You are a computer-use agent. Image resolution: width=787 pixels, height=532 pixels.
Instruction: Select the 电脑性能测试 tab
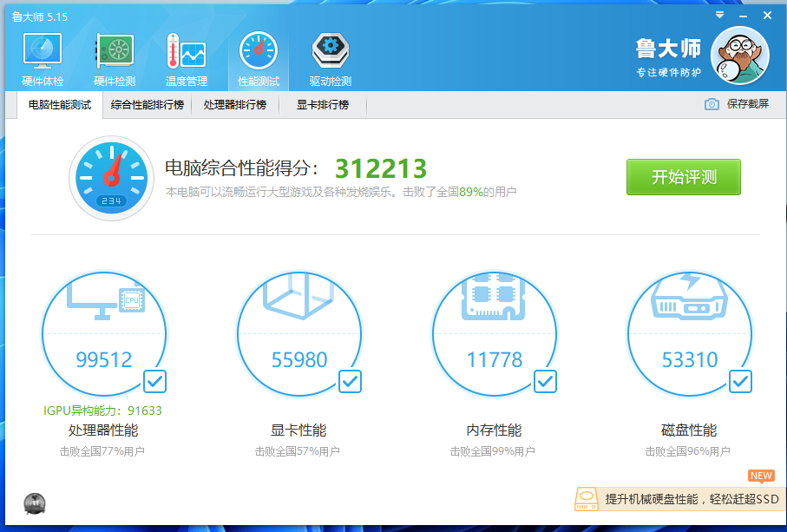click(x=59, y=105)
